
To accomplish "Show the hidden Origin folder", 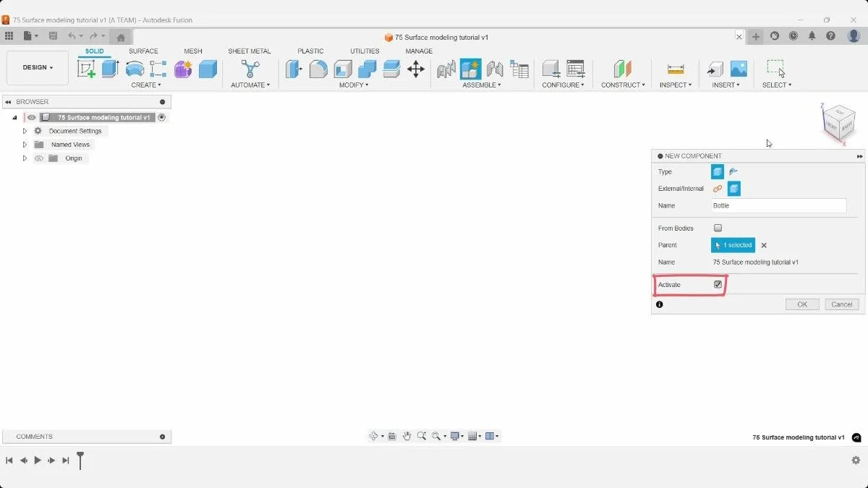I will (39, 158).
